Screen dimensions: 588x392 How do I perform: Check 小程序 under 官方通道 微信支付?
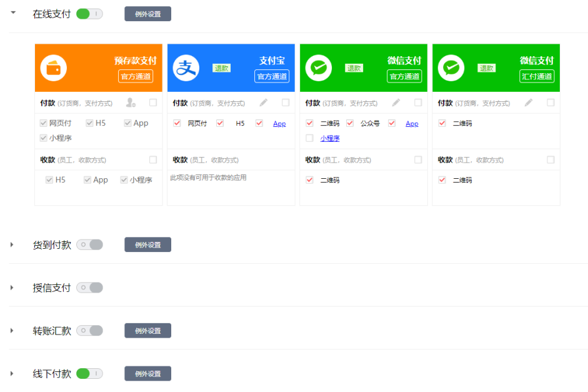[x=309, y=138]
